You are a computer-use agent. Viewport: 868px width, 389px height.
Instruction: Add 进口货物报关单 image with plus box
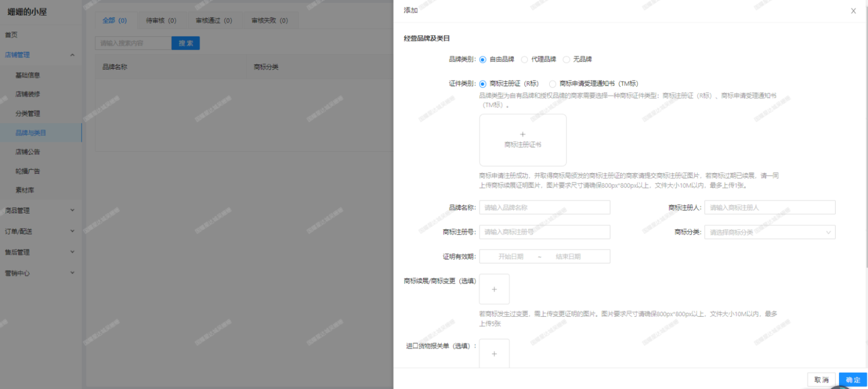(x=494, y=354)
